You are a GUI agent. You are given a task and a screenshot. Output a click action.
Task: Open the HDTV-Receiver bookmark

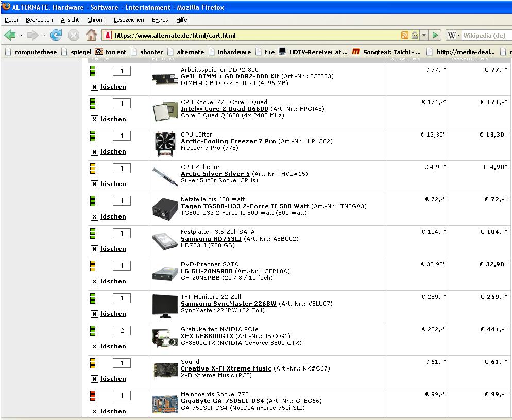click(314, 52)
